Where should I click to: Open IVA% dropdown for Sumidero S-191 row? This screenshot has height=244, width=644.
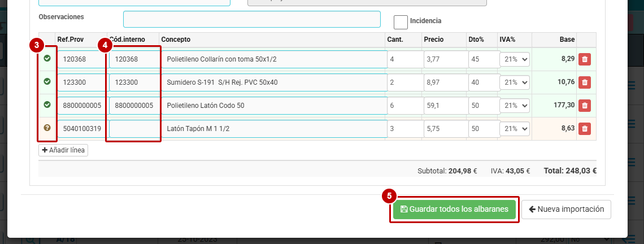[515, 82]
